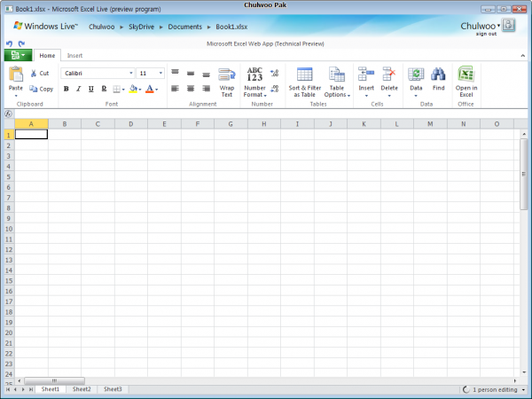
Task: Switch to the Home ribbon tab
Action: [x=47, y=55]
